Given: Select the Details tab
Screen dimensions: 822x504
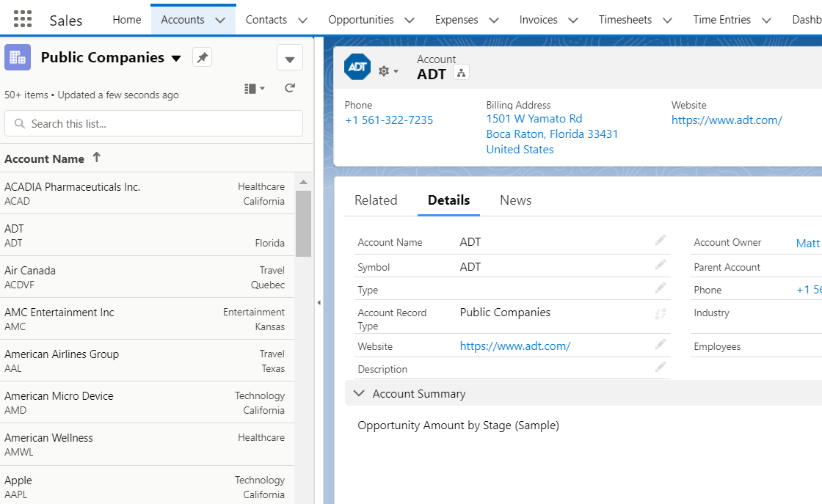Looking at the screenshot, I should pyautogui.click(x=448, y=200).
